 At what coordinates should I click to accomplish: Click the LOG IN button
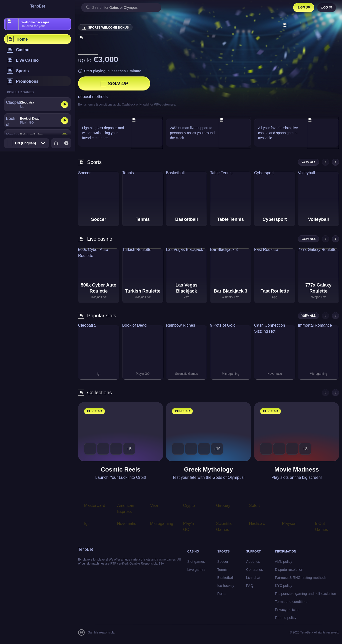click(326, 8)
